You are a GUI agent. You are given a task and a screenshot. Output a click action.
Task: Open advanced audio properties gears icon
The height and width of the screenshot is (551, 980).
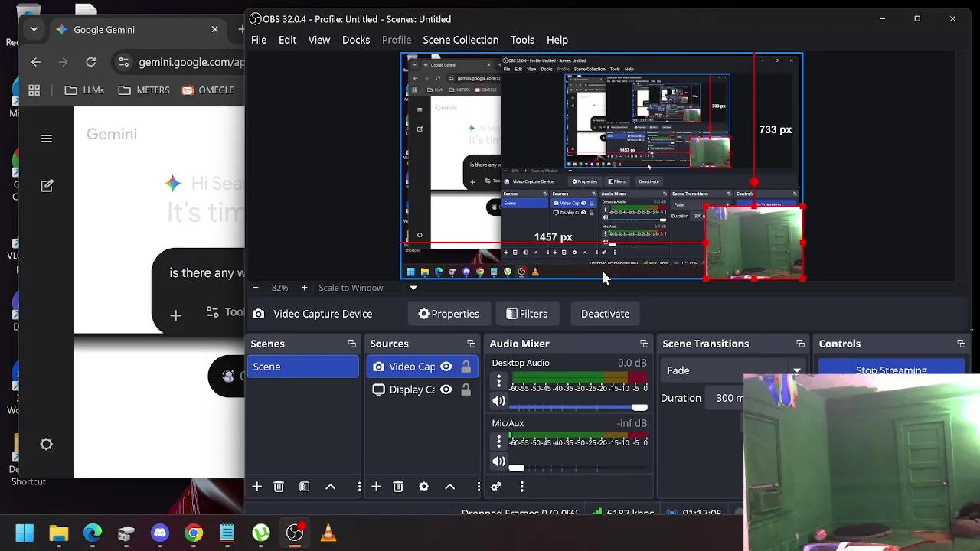coord(495,487)
